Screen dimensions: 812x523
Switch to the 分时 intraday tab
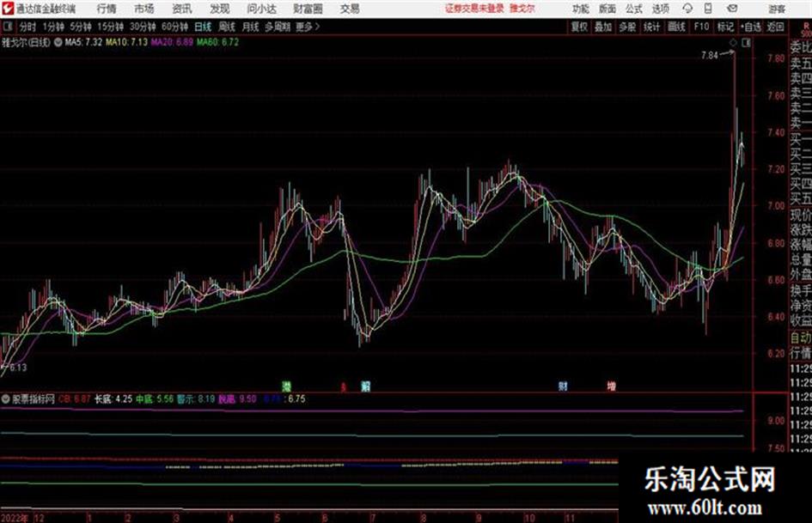28,27
